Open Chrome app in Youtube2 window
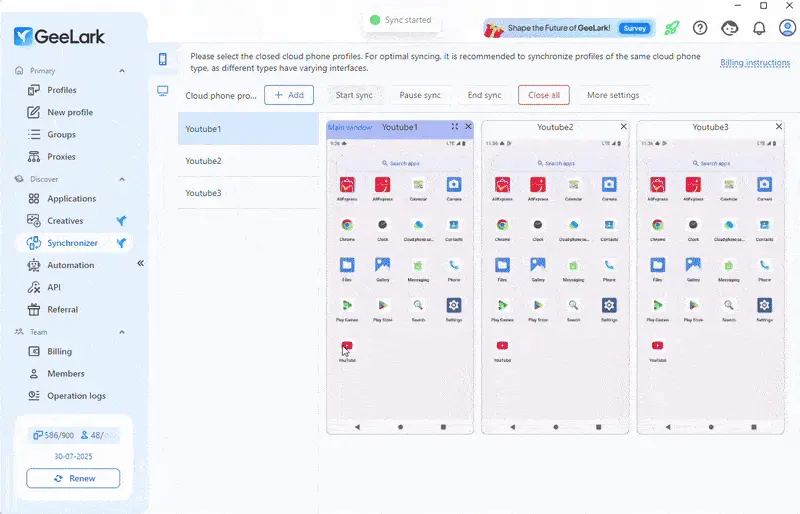 (502, 229)
